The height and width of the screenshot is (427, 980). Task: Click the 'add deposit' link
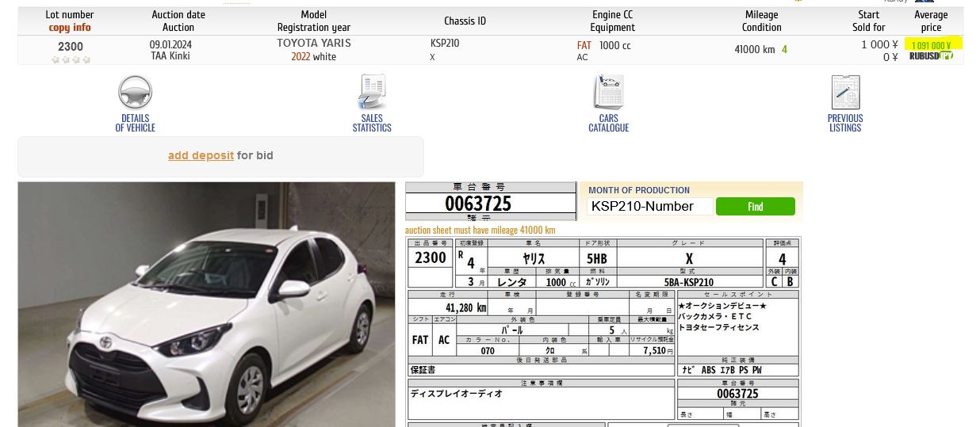click(x=201, y=155)
